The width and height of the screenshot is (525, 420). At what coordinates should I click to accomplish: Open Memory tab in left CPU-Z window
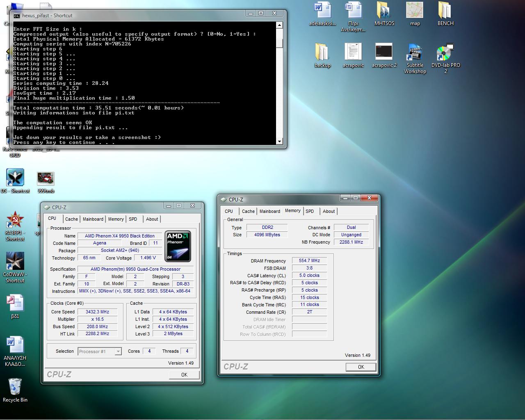(116, 219)
